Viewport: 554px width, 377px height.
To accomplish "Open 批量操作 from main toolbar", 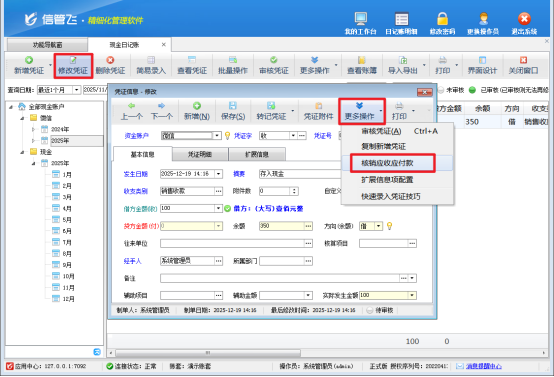I will tap(233, 66).
